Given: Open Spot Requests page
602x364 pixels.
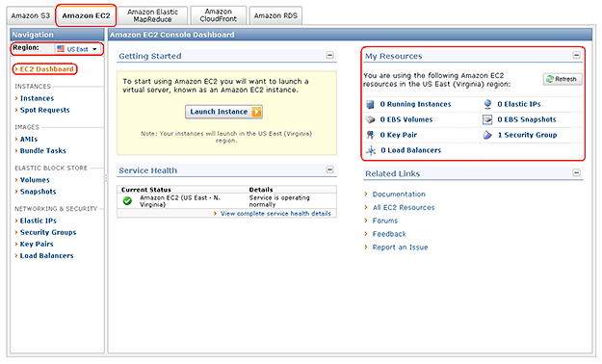Looking at the screenshot, I should coord(45,110).
